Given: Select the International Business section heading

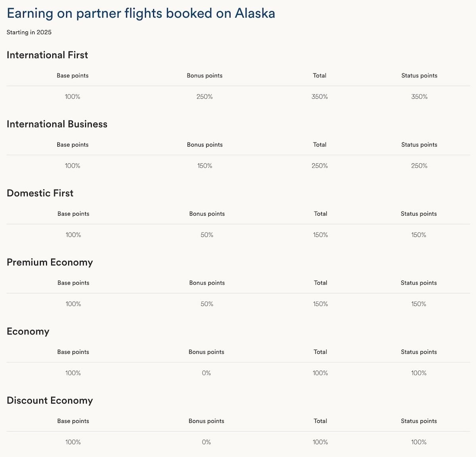Looking at the screenshot, I should [57, 124].
